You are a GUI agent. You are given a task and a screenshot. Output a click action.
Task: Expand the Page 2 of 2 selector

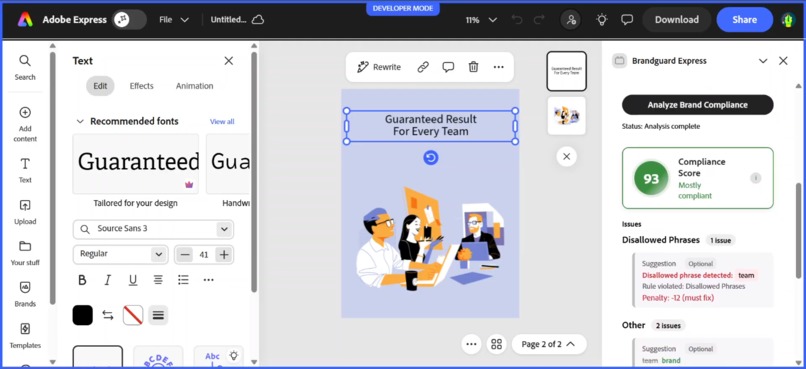548,344
